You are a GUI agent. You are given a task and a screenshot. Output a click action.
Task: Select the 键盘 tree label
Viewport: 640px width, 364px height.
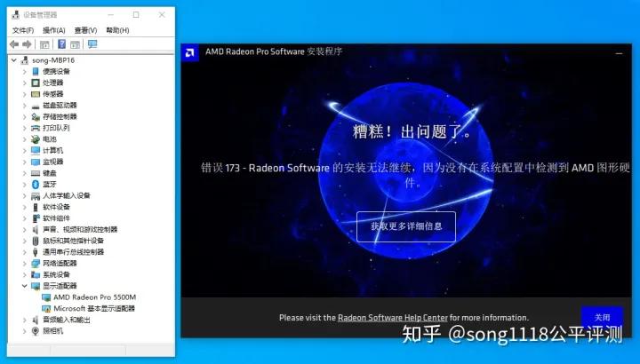(x=50, y=173)
